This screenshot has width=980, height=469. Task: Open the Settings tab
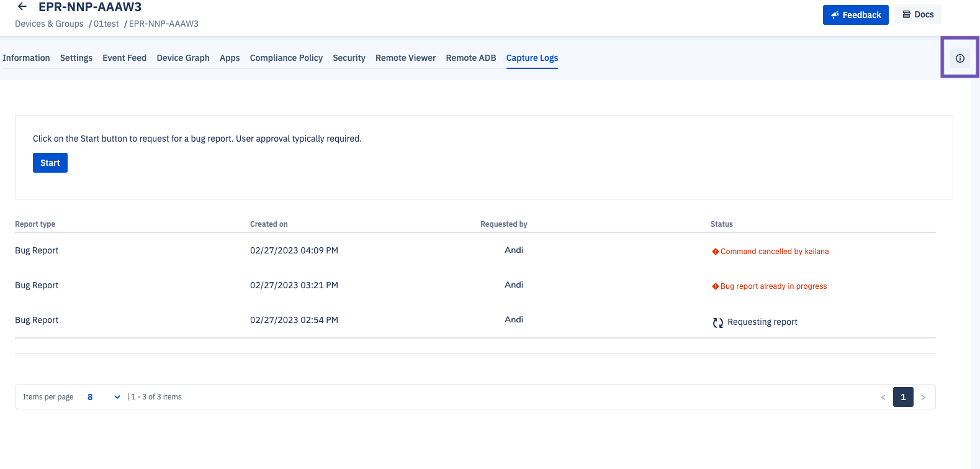[76, 58]
